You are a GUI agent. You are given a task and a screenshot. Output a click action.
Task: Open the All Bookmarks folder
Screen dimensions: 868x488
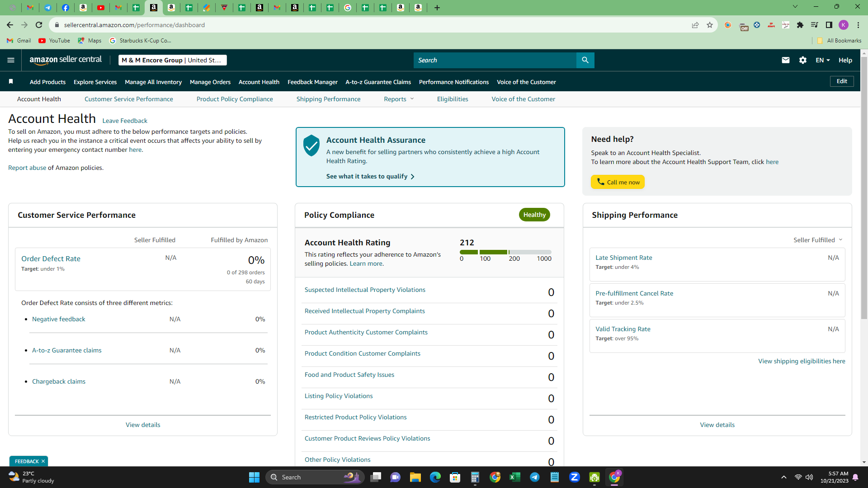(x=839, y=41)
